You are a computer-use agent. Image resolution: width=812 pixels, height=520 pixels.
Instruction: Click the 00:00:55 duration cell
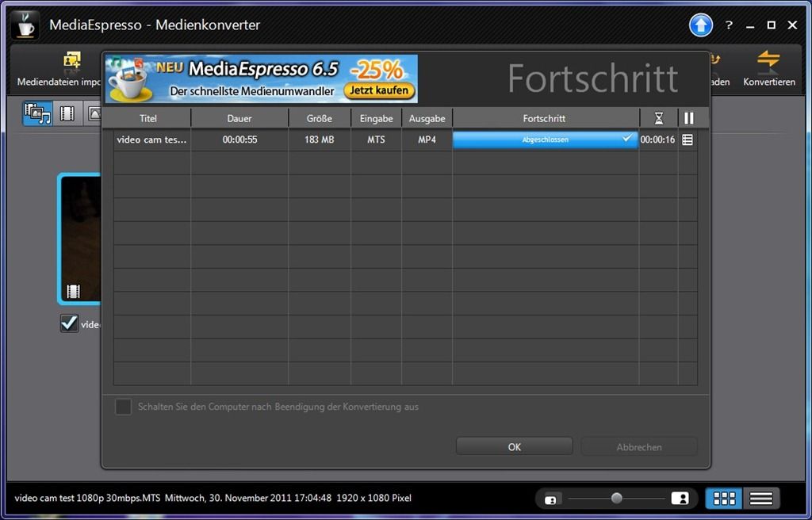239,140
